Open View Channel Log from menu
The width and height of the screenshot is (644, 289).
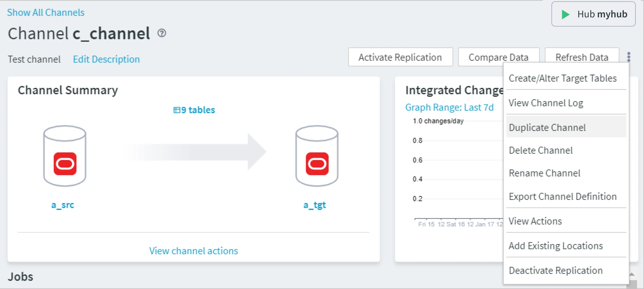tap(546, 103)
